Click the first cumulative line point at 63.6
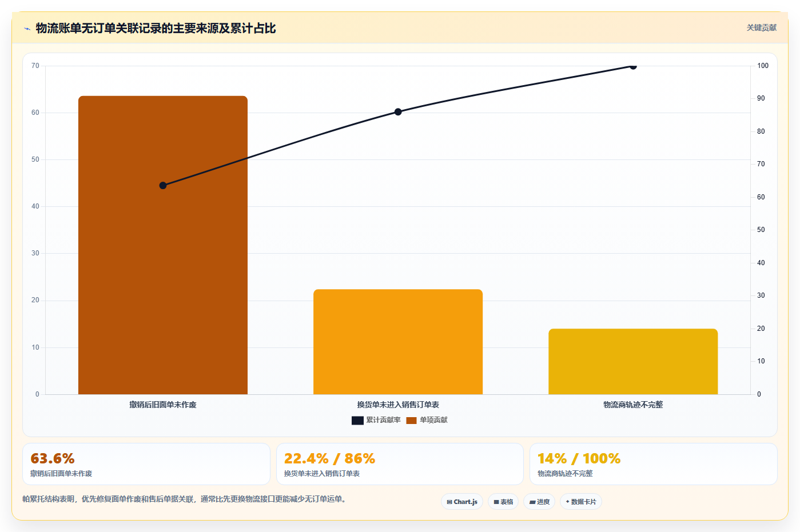 (163, 185)
